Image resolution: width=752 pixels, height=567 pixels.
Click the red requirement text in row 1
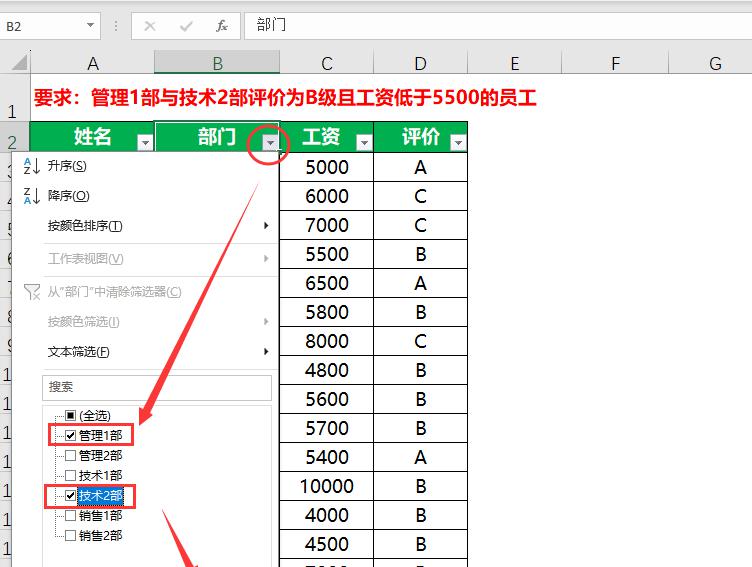[x=285, y=98]
